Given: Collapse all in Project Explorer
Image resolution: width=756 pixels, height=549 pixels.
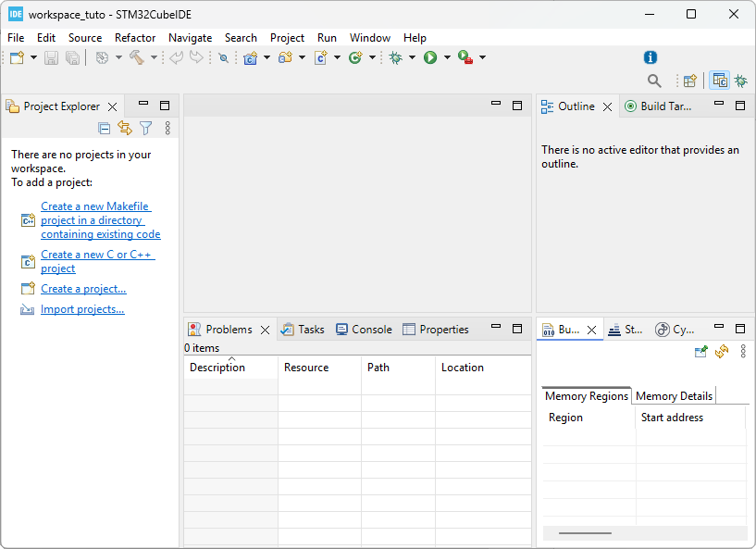Looking at the screenshot, I should (105, 129).
